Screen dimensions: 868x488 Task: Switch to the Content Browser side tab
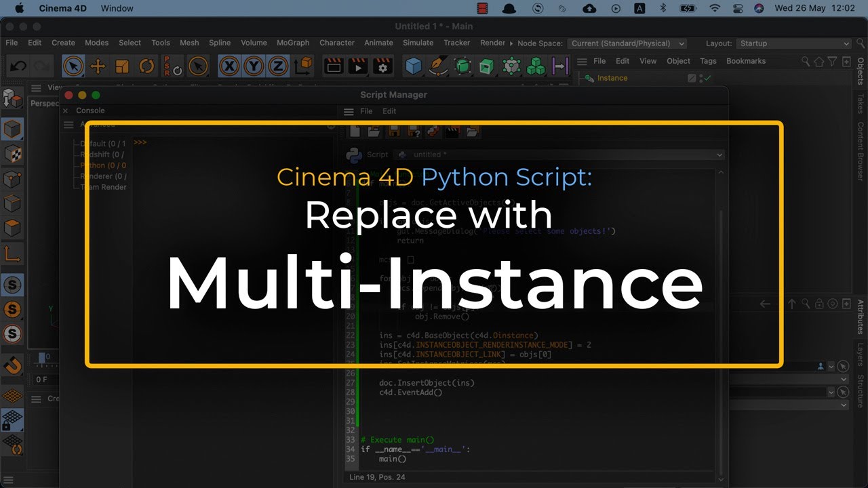pyautogui.click(x=861, y=151)
